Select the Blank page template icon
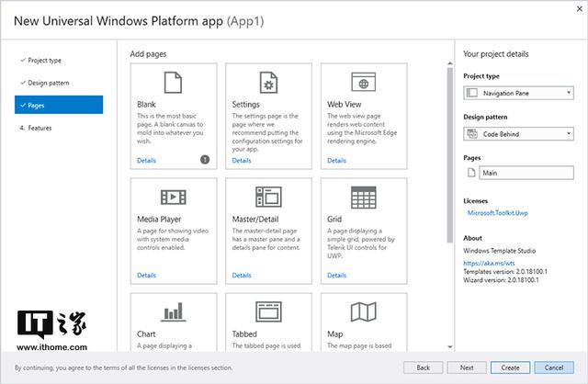The width and height of the screenshot is (588, 384). 174,85
